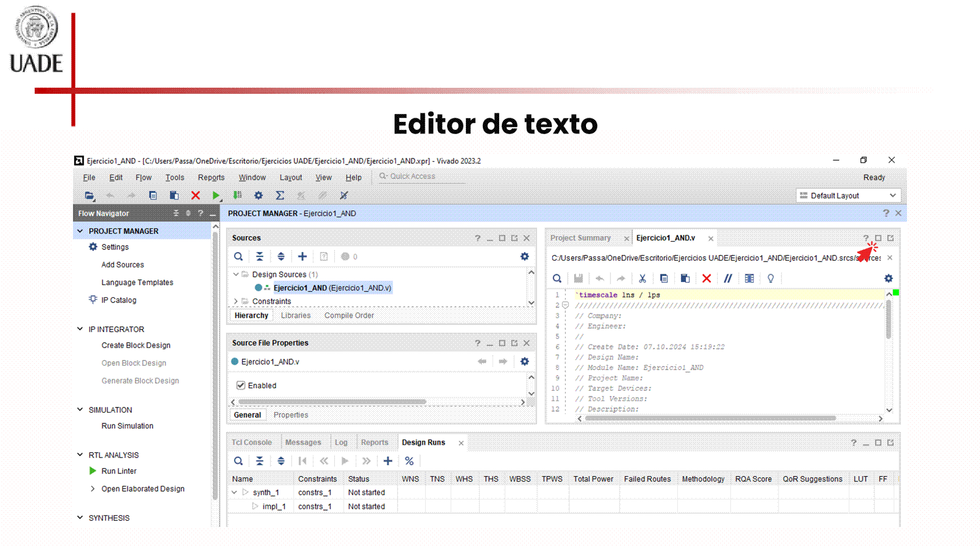This screenshot has width=980, height=551.
Task: Click the red delete X in editor toolbar
Action: tap(706, 279)
